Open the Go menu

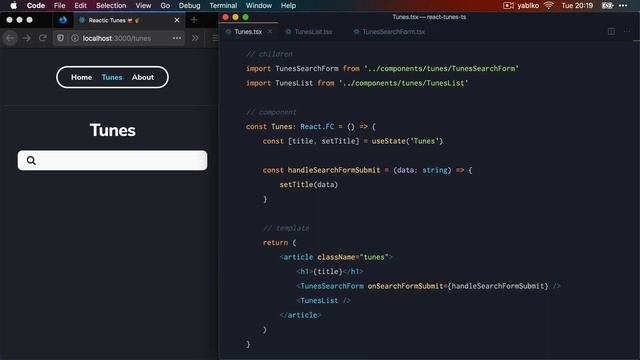click(165, 5)
